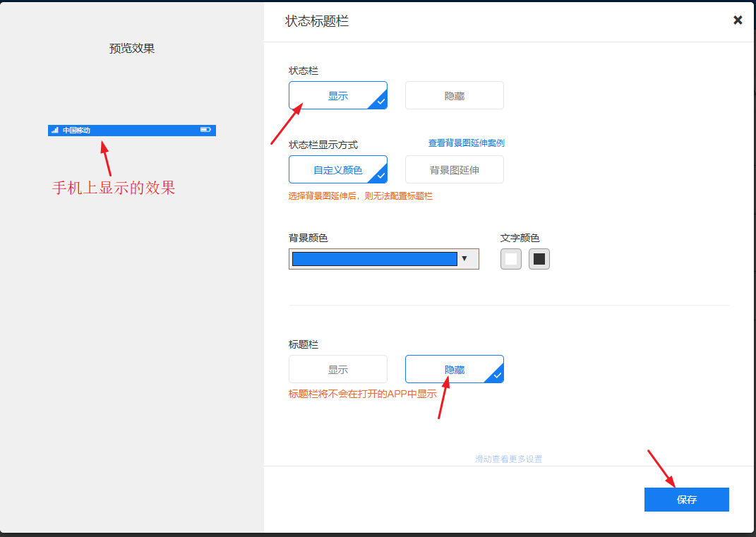Click the blue 背景颜色 color bar
This screenshot has width=756, height=537.
coord(374,259)
